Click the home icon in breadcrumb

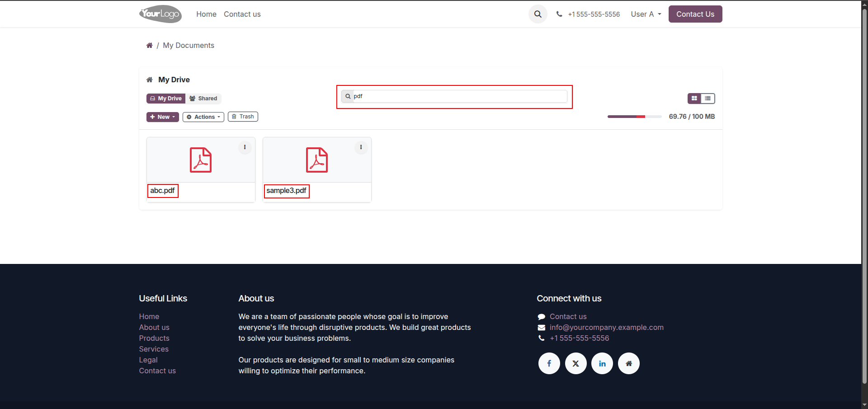(x=149, y=45)
